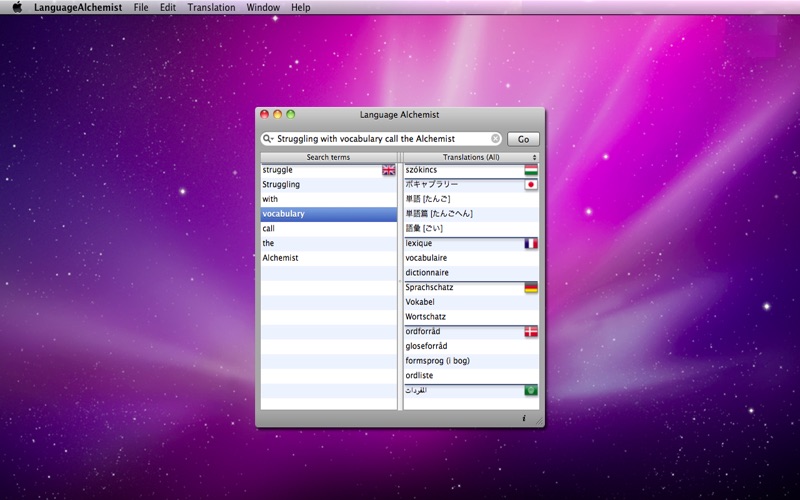800x500 pixels.
Task: Click the UK flag icon beside 'struggle'
Action: (x=389, y=170)
